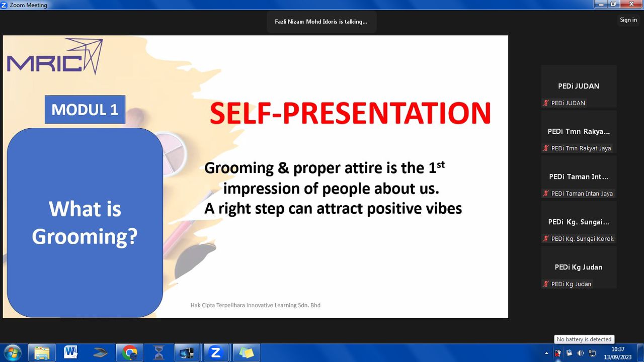Open Windows Explorer from taskbar
644x362 pixels.
42,353
